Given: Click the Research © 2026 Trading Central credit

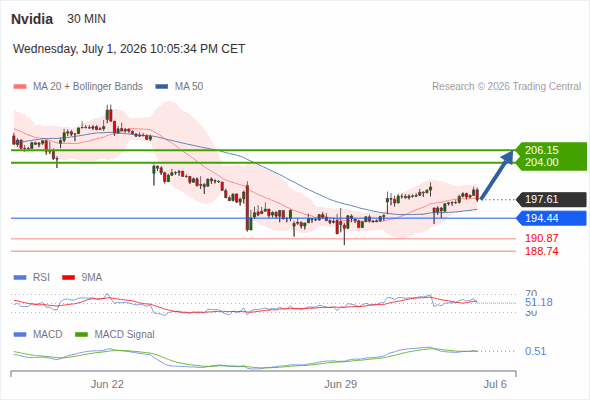Looking at the screenshot, I should click(x=506, y=87).
